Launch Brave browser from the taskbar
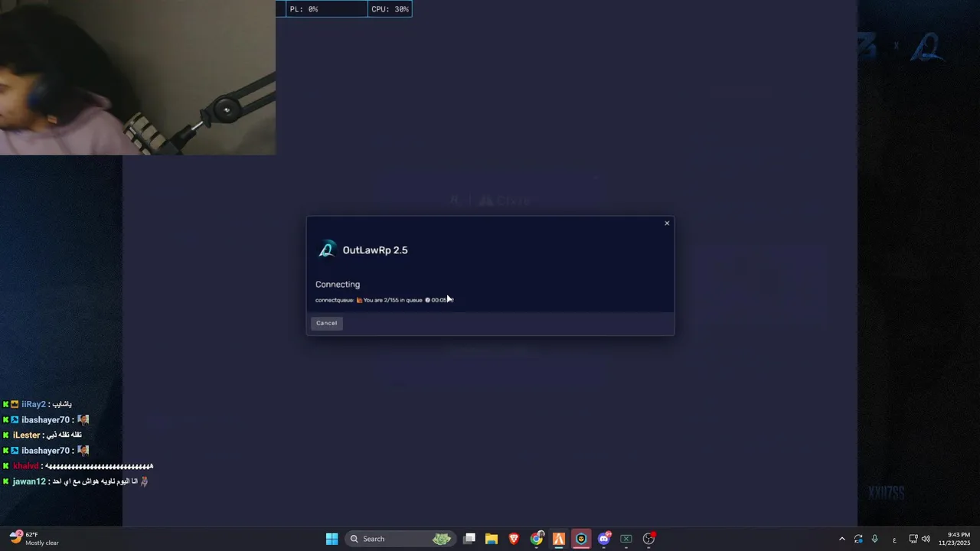Screen dimensions: 980x551 [514, 539]
